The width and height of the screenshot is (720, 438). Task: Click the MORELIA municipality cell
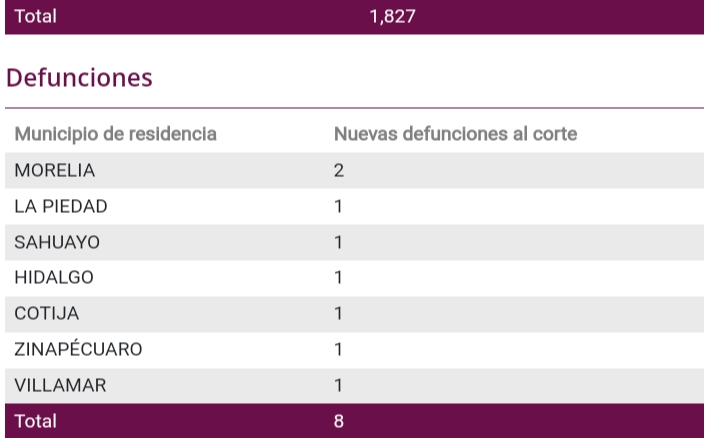(55, 171)
